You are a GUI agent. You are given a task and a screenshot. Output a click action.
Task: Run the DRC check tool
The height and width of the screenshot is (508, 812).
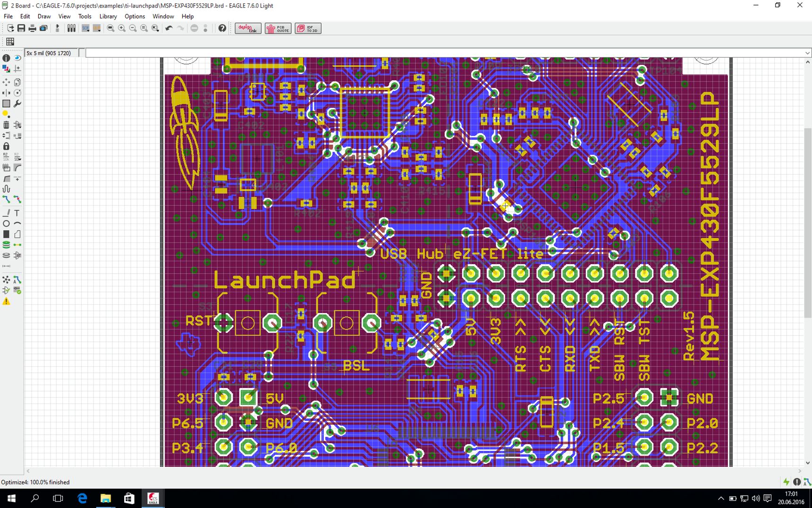[x=17, y=290]
